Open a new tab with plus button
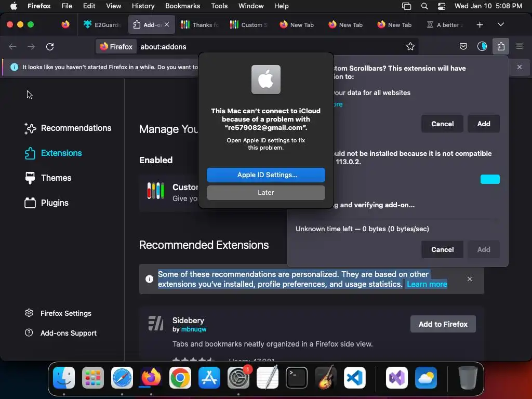This screenshot has height=399, width=532. (x=480, y=25)
